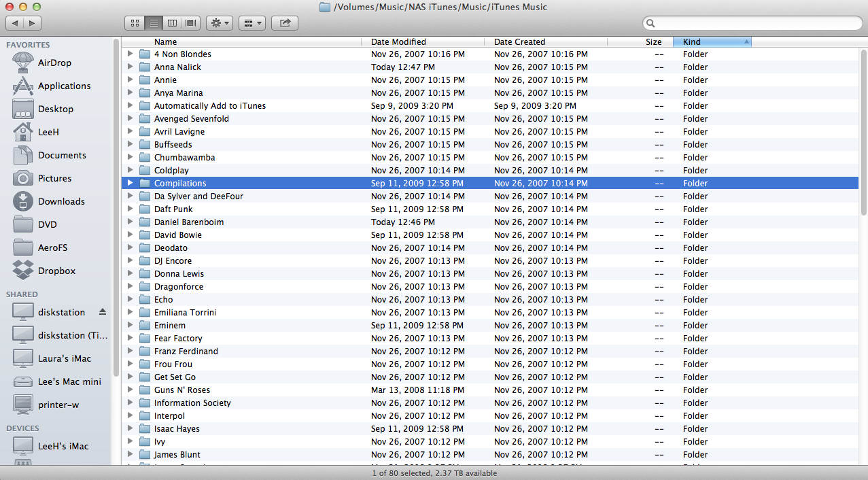Switch to Cover Flow view
Viewport: 868px width, 480px height.
(x=191, y=23)
